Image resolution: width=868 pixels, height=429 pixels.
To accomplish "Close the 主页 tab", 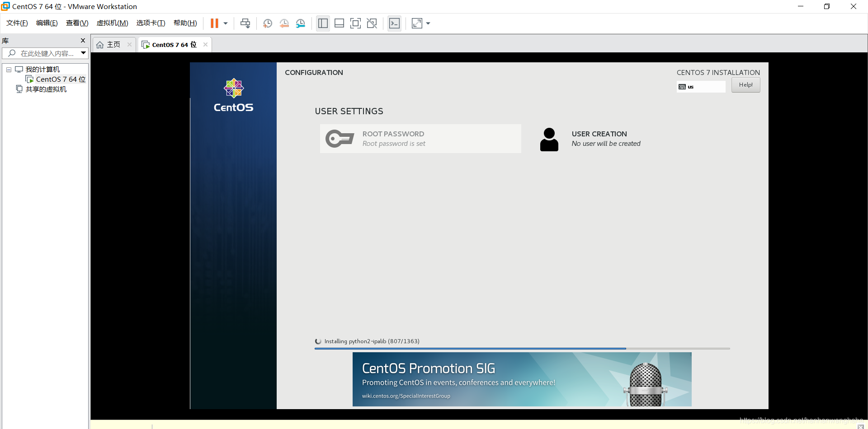I will [129, 45].
